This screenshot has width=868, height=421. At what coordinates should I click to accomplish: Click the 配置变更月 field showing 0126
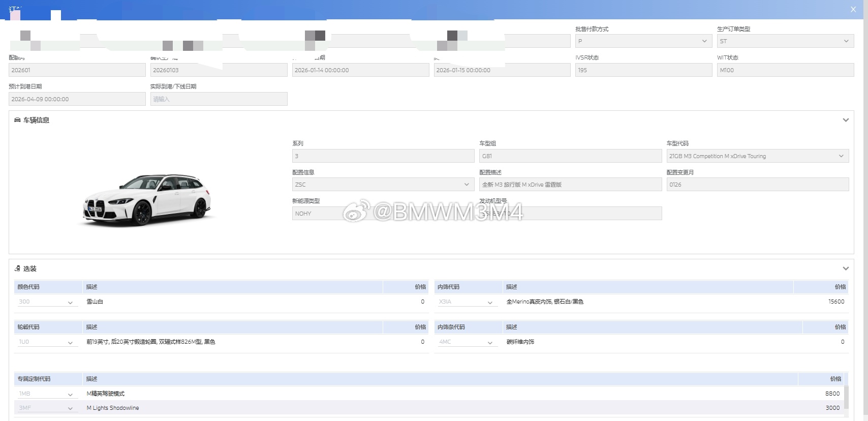758,185
